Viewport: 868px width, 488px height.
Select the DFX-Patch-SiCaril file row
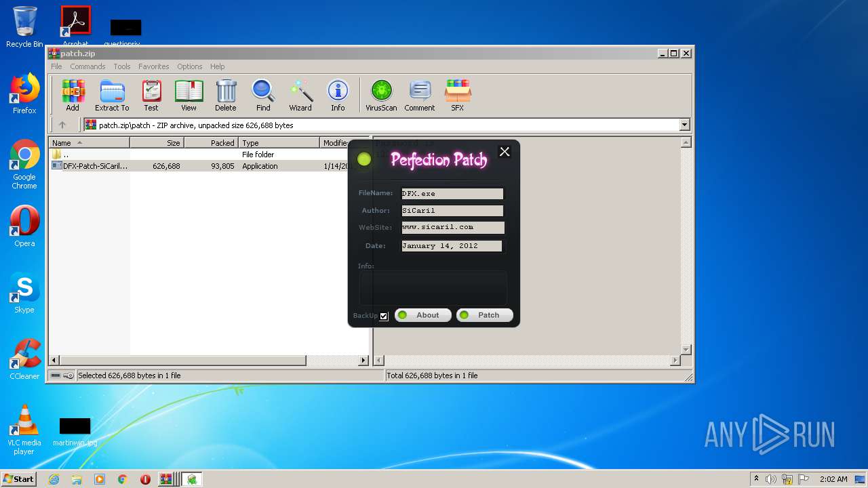click(199, 166)
